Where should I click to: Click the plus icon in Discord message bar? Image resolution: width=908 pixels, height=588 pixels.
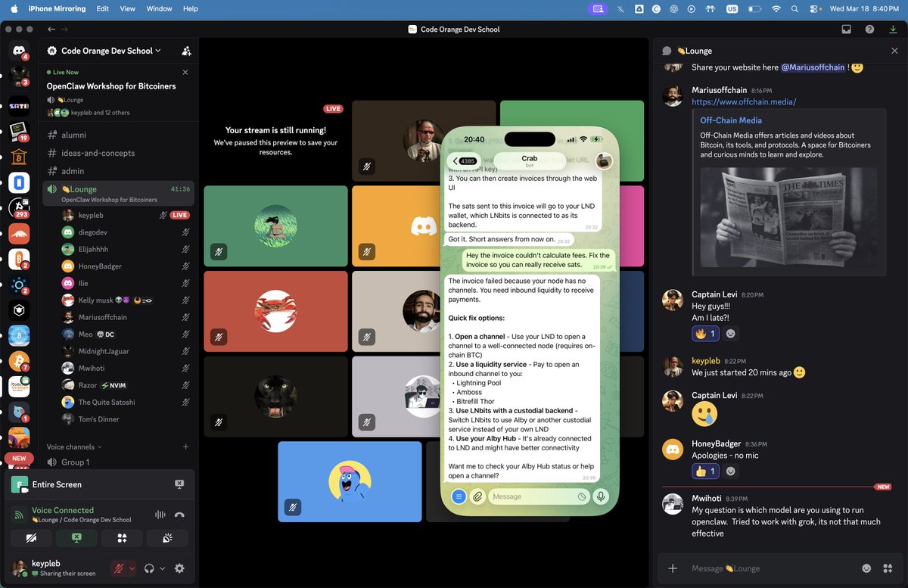click(672, 568)
